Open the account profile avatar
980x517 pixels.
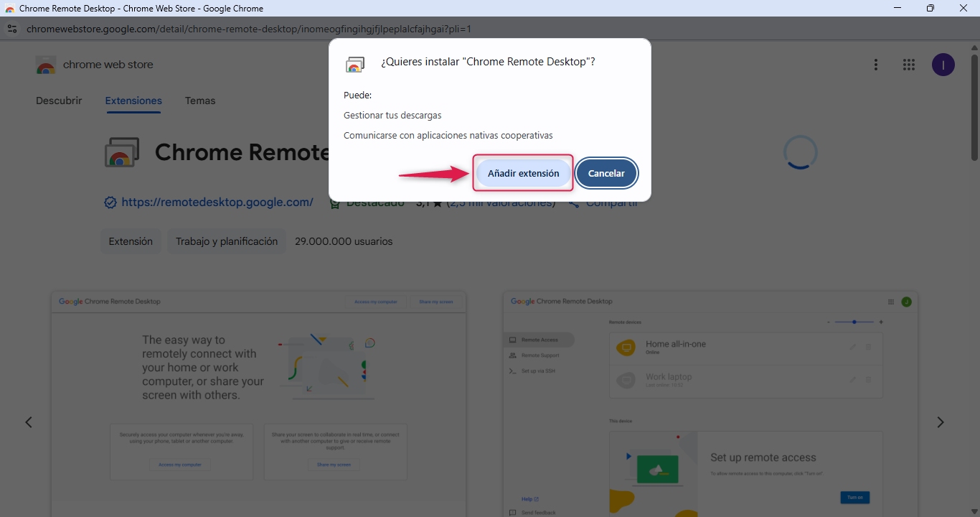tap(943, 65)
